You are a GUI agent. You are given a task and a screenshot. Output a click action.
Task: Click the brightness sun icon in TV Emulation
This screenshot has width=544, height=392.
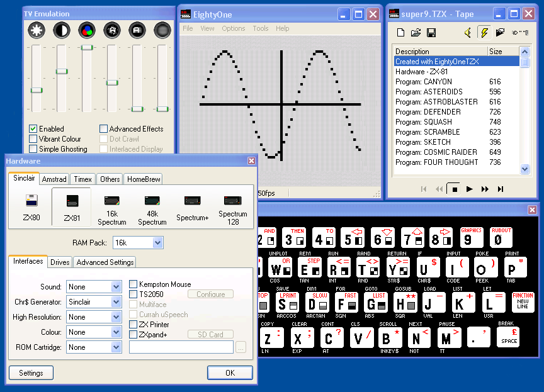point(37,30)
